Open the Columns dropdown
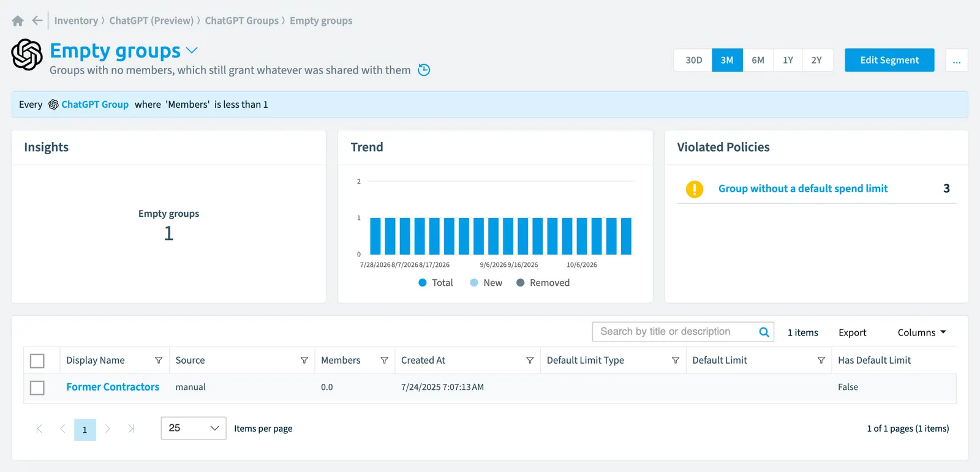 coord(922,332)
